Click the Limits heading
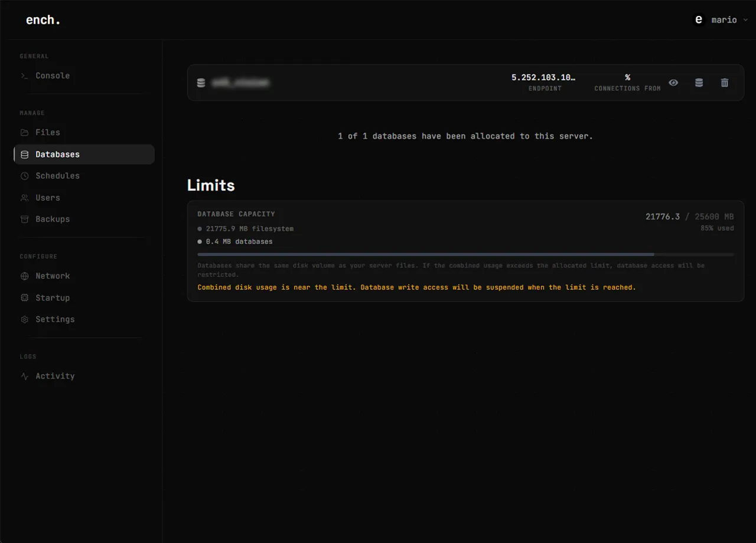Screen dimensions: 756x543 pyautogui.click(x=211, y=185)
